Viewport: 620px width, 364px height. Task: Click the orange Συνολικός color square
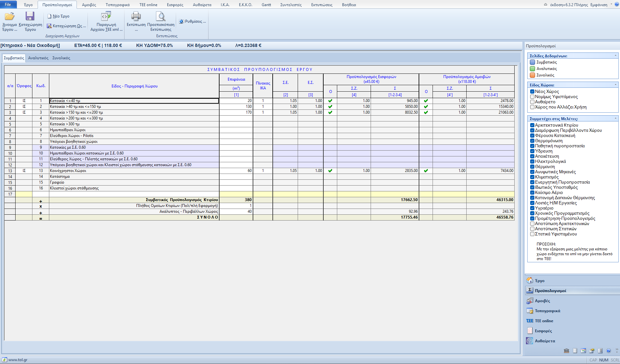532,75
